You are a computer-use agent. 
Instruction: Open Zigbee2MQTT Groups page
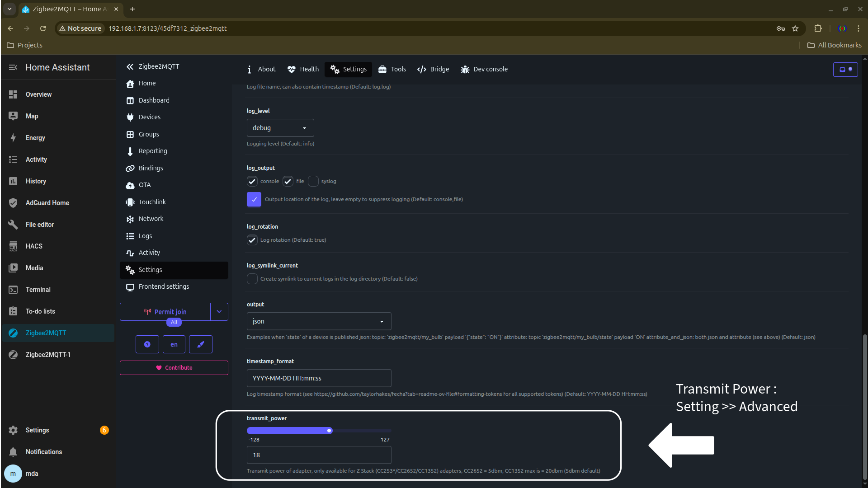(174, 134)
